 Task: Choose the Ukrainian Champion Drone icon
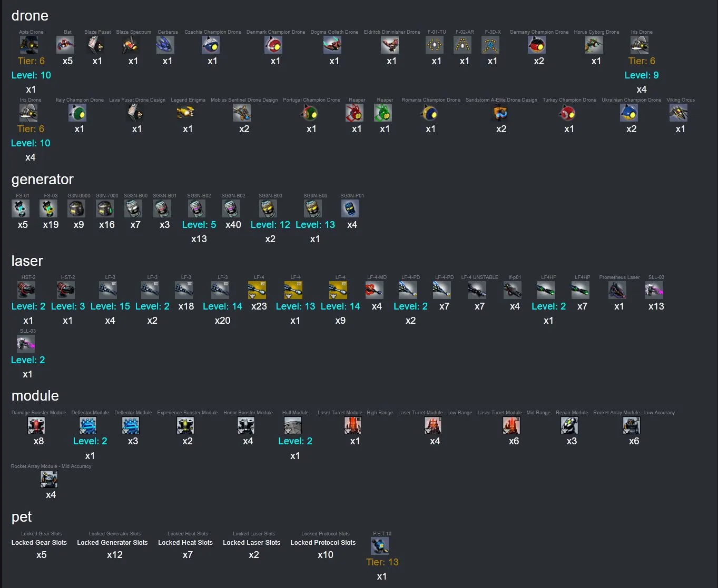tap(629, 113)
